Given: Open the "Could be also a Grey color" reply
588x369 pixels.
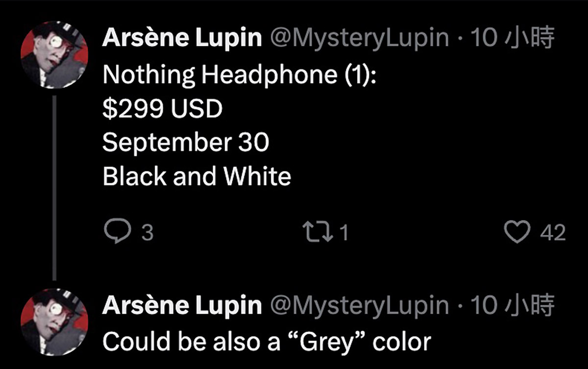Looking at the screenshot, I should coord(267,342).
